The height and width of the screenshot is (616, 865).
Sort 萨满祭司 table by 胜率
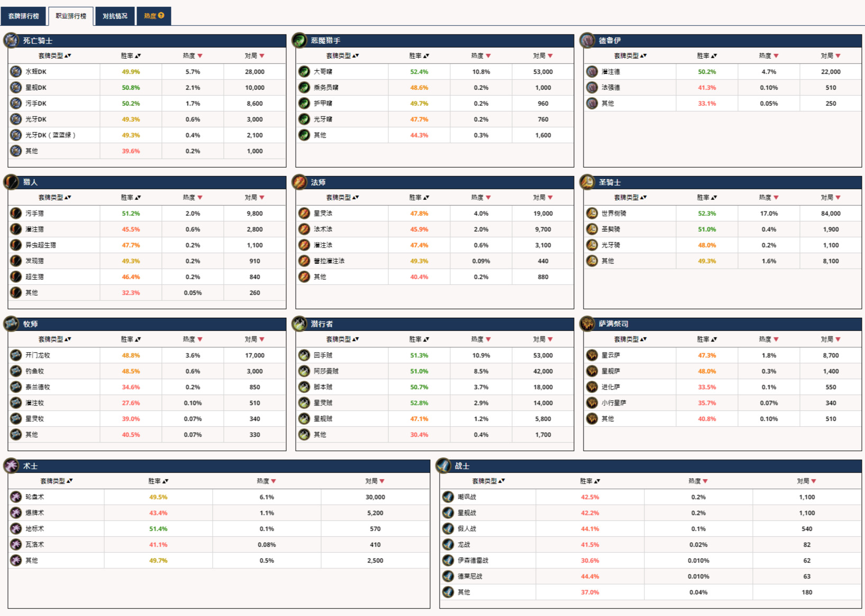click(706, 339)
